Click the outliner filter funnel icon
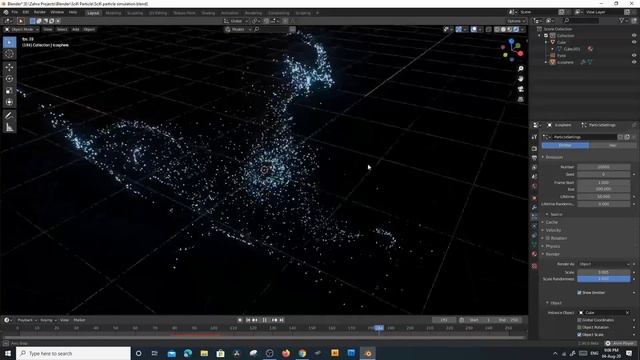The image size is (640, 360). coord(622,20)
